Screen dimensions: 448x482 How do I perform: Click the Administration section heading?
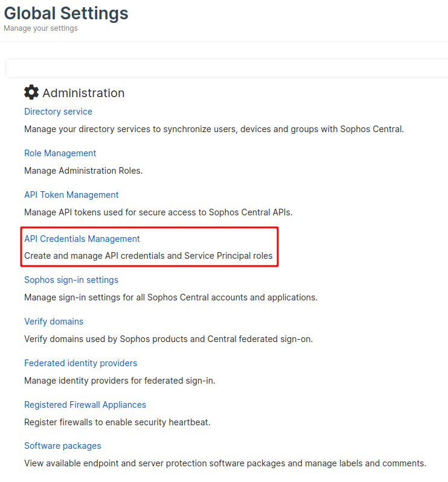(x=83, y=93)
